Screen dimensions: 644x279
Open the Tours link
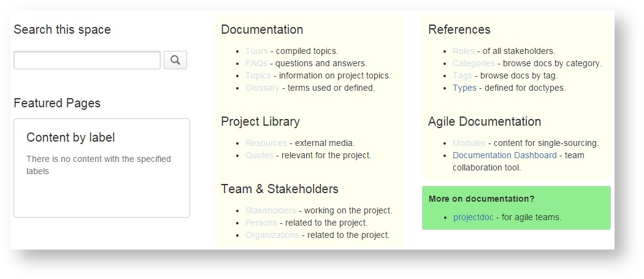pos(256,51)
